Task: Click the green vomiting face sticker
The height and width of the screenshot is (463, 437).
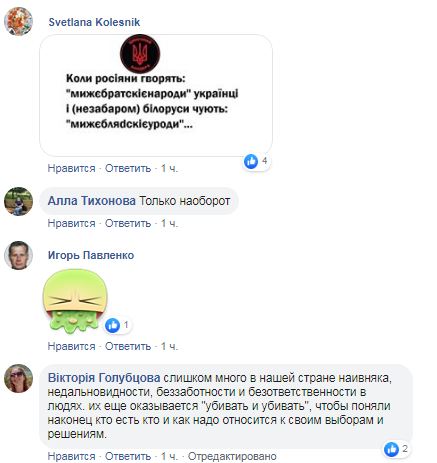Action: 75,301
